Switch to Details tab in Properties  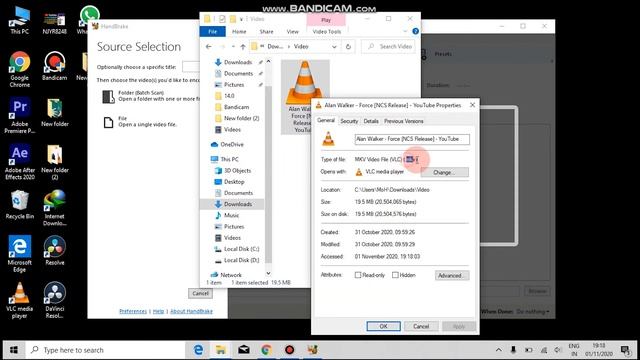coord(371,121)
